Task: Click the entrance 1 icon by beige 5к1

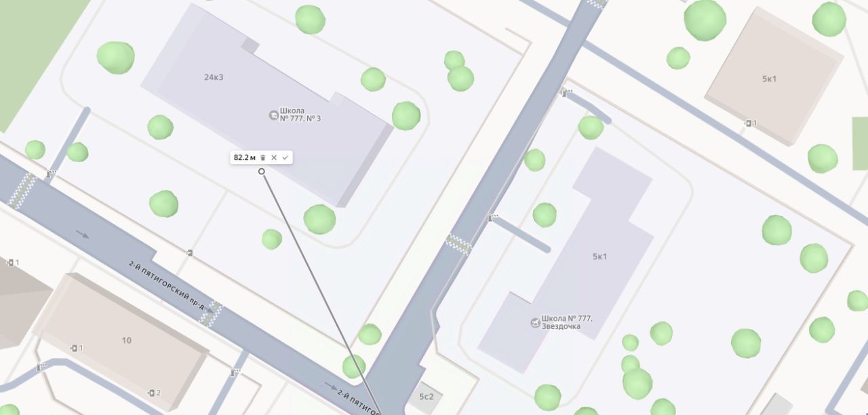Action: tap(748, 123)
